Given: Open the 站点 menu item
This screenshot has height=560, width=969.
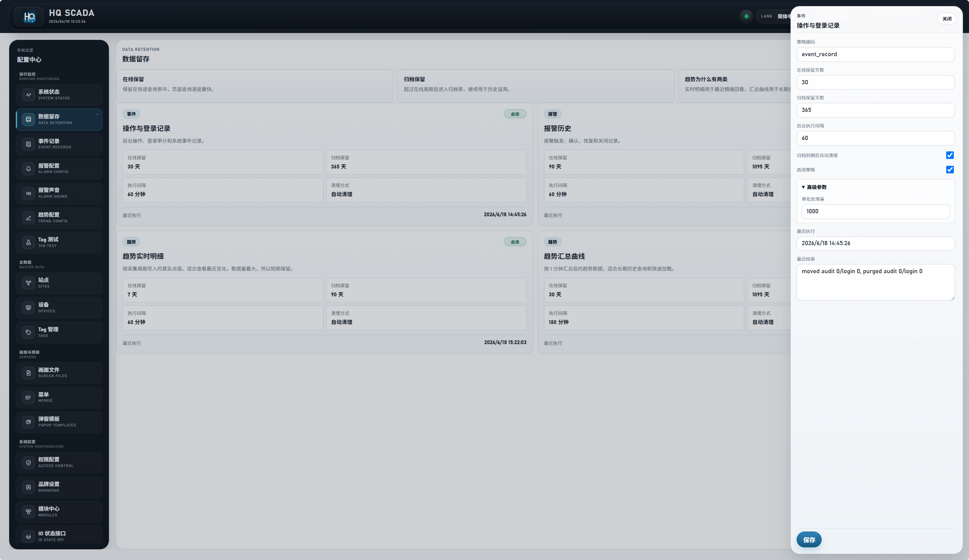Looking at the screenshot, I should (x=59, y=283).
